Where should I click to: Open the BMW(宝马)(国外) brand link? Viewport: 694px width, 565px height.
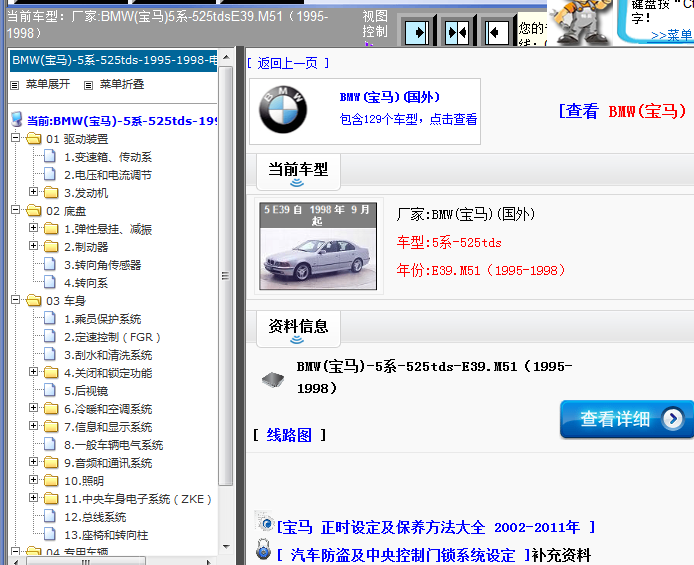click(x=389, y=97)
